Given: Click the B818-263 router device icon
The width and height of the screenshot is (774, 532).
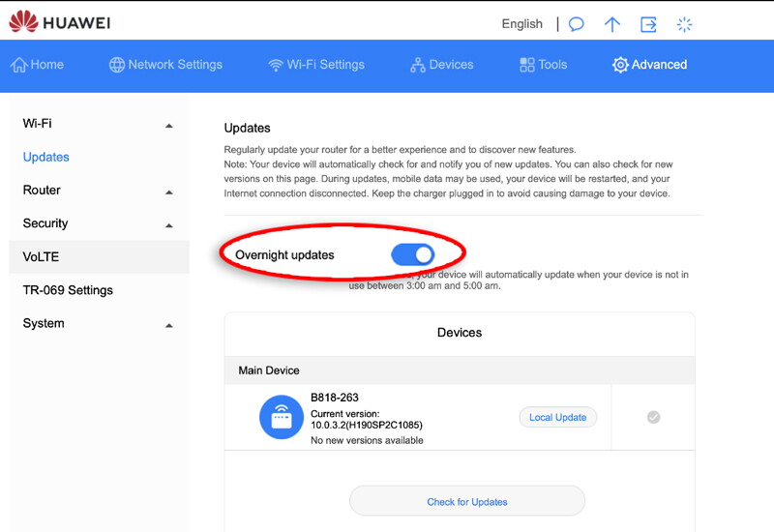Looking at the screenshot, I should coord(282,417).
